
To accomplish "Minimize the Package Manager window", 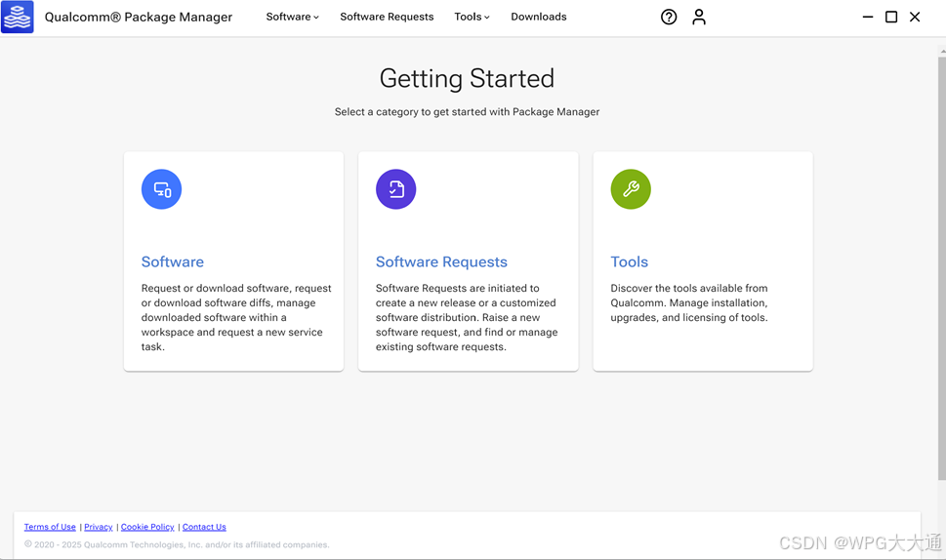I will click(868, 17).
